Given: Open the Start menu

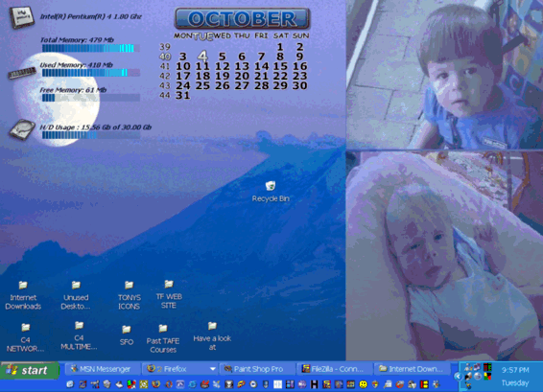Looking at the screenshot, I should click(x=30, y=370).
